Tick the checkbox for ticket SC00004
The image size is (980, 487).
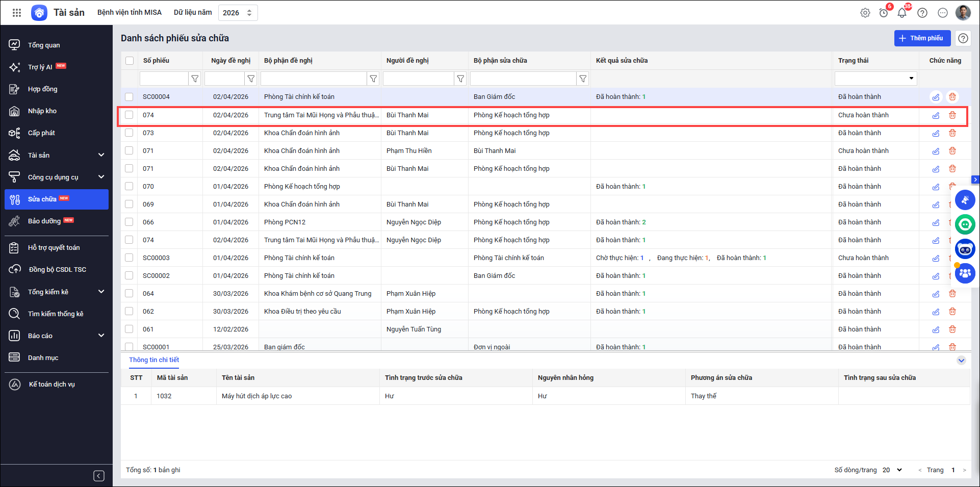point(129,97)
